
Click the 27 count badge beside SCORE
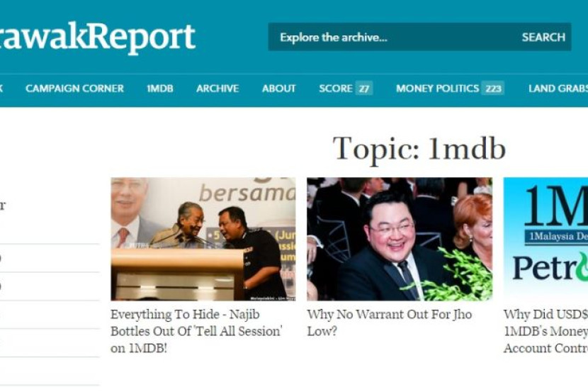click(x=363, y=89)
